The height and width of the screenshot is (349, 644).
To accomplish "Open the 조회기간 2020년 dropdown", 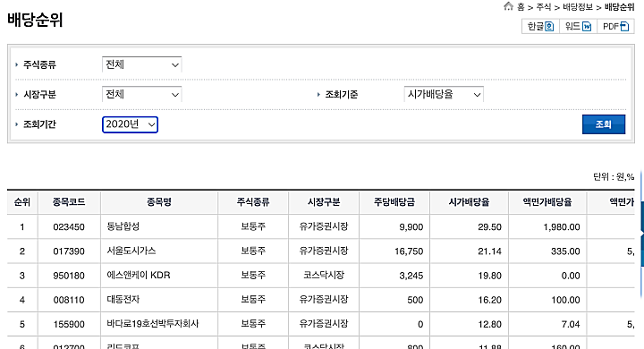I will 130,124.
